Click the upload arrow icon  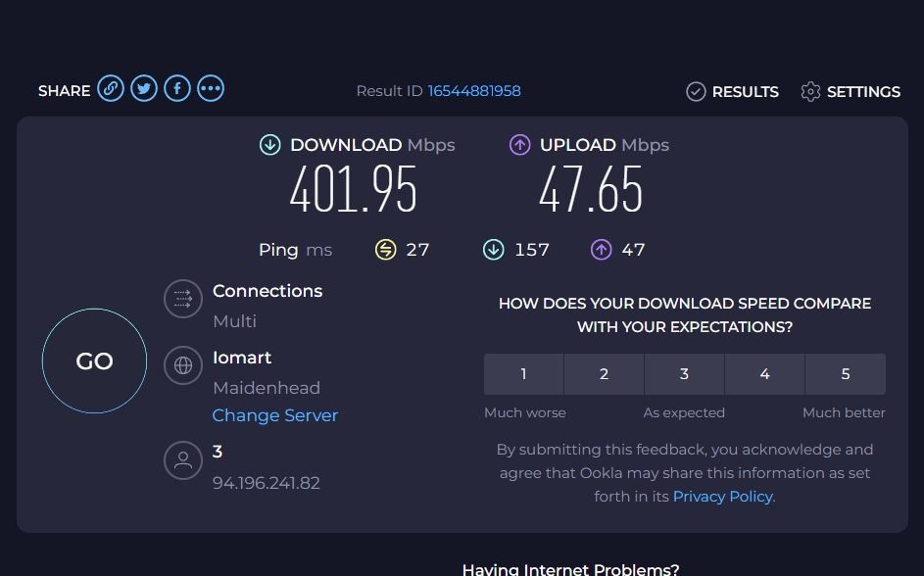coord(519,145)
